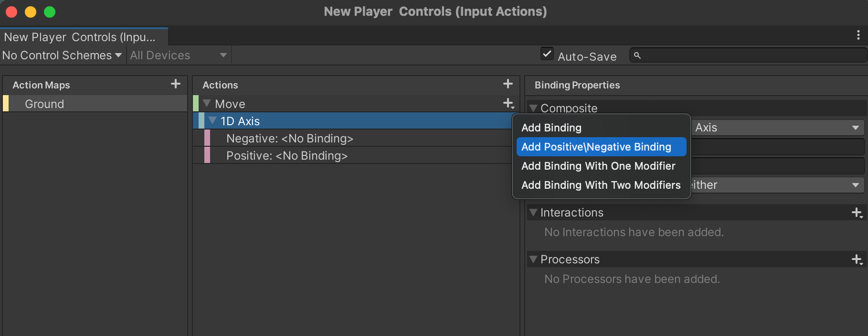Screen dimensions: 868x336
Task: Open the Composite type Axis dropdown
Action: point(778,127)
